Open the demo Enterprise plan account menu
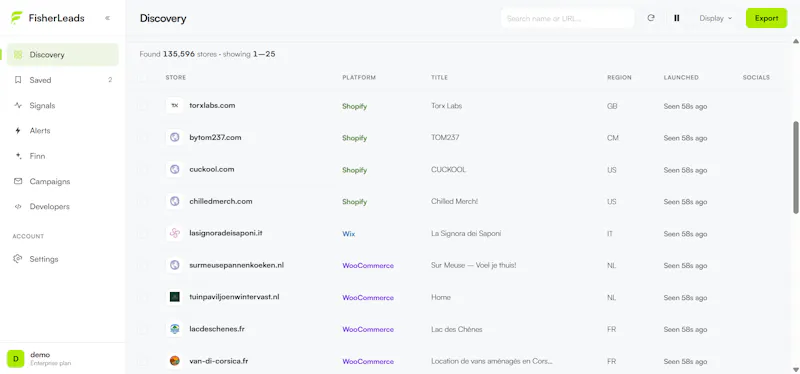 point(63,359)
